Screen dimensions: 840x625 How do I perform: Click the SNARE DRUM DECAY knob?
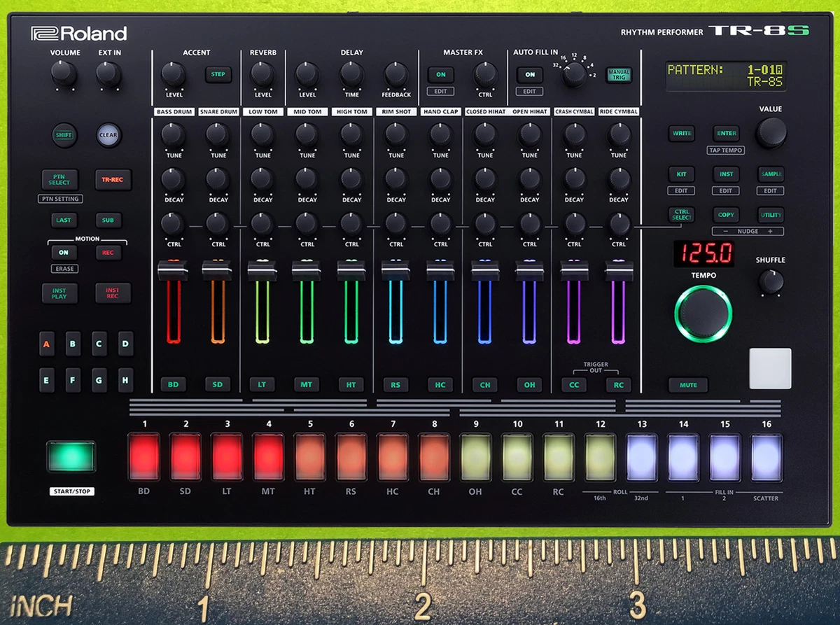(x=218, y=178)
